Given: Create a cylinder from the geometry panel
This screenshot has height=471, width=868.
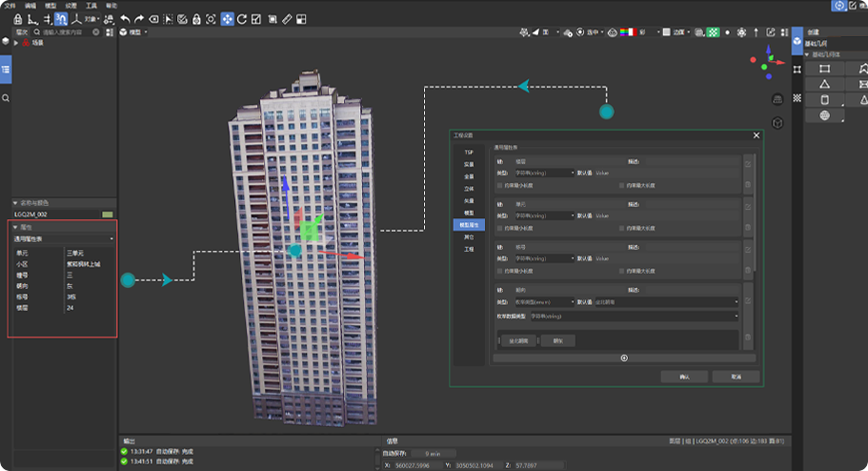Looking at the screenshot, I should 825,100.
